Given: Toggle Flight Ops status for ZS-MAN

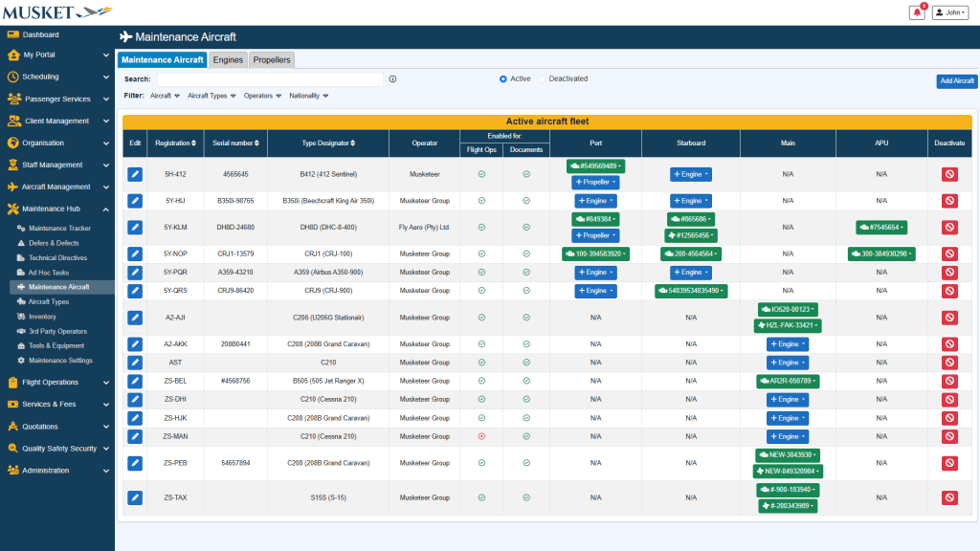Looking at the screenshot, I should click(481, 436).
